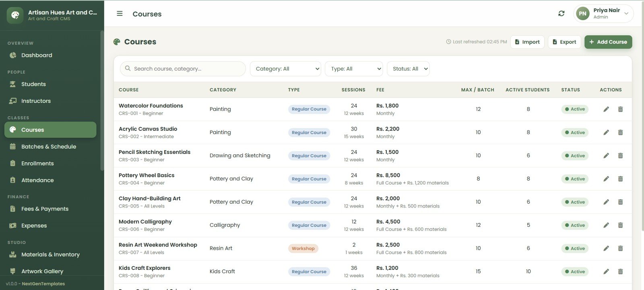This screenshot has width=644, height=290.
Task: Delete the Pencil Sketching Essentials course
Action: [620, 155]
